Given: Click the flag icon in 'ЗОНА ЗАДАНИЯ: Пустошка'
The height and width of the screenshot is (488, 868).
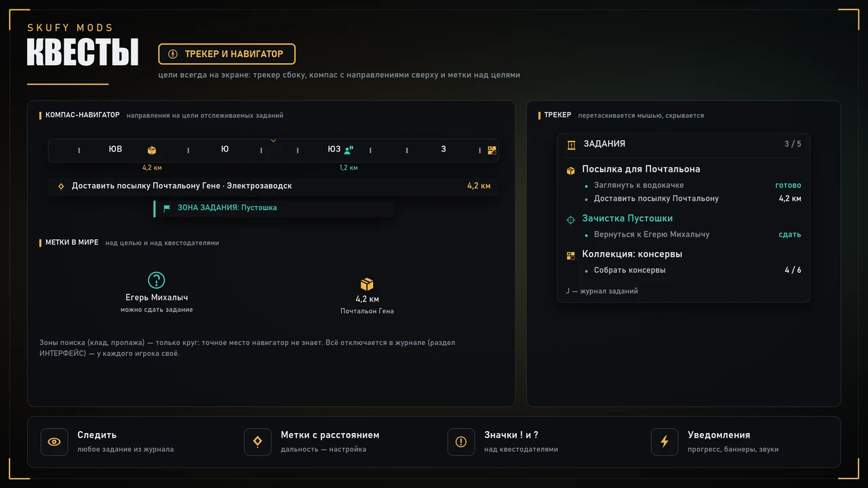Looking at the screenshot, I should (x=167, y=207).
